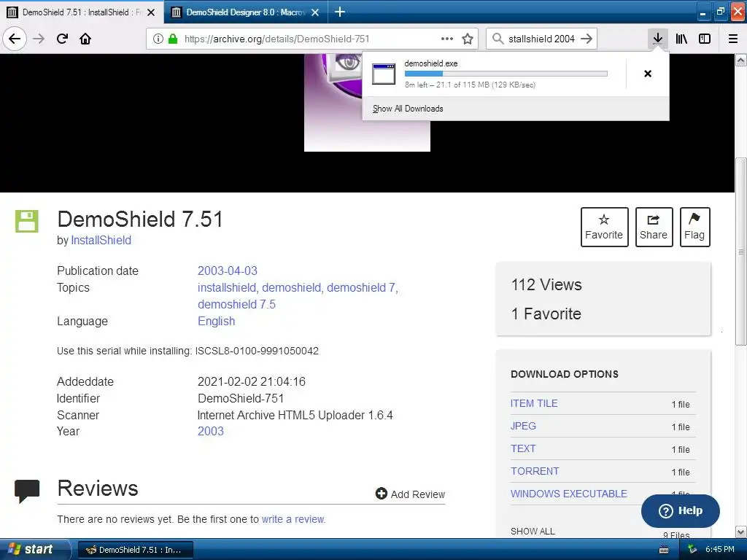Click the Favorite button

pos(604,227)
